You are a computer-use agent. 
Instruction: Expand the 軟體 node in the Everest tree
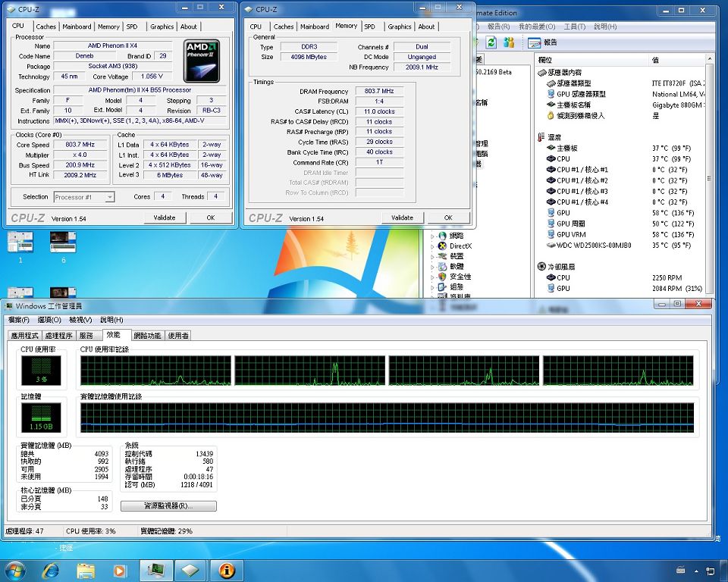(x=433, y=267)
